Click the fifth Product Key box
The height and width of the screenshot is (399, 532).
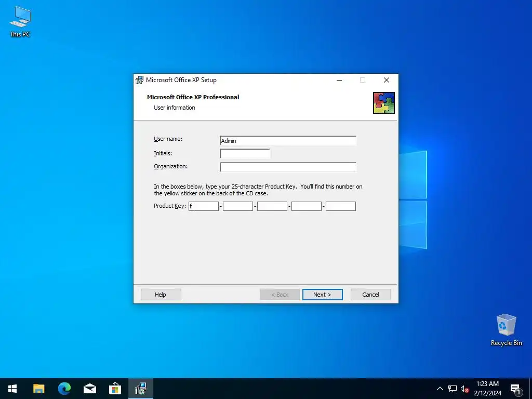[x=341, y=206]
